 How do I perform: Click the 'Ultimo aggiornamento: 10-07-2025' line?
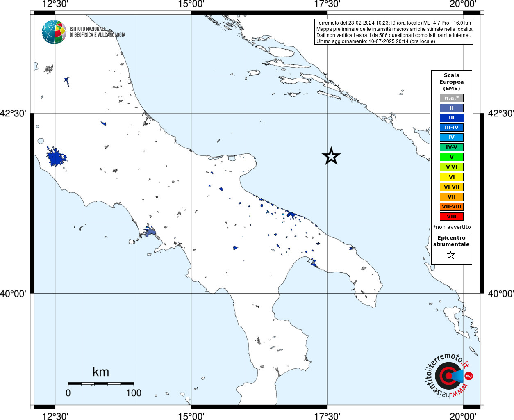(x=375, y=41)
